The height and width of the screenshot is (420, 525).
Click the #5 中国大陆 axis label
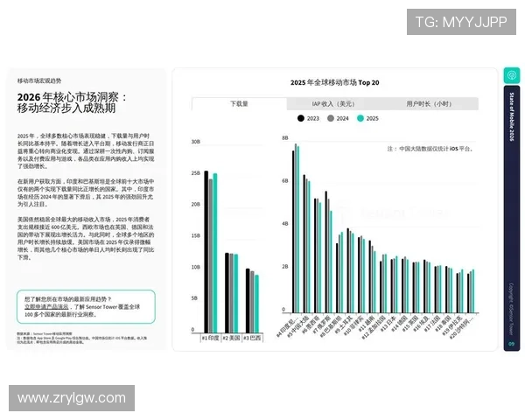(x=298, y=325)
